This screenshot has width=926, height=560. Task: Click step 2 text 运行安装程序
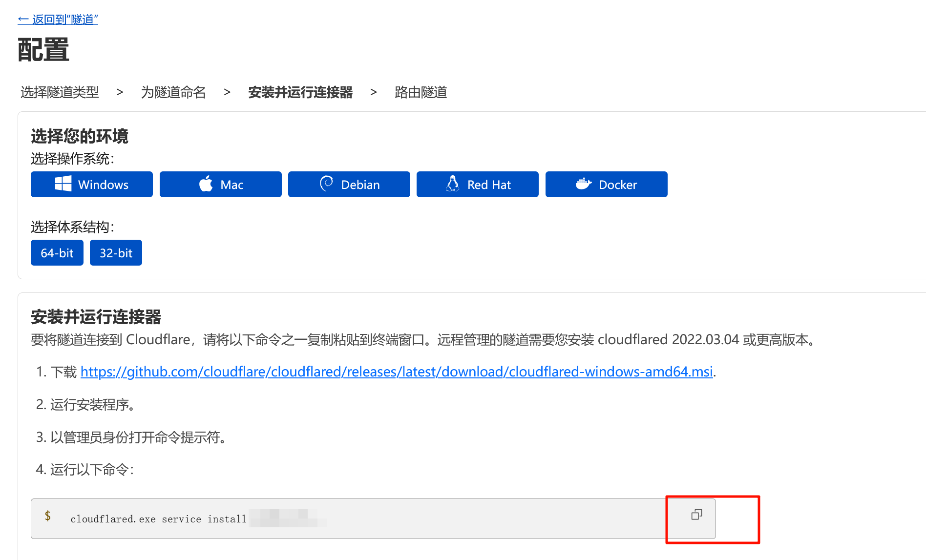click(93, 405)
